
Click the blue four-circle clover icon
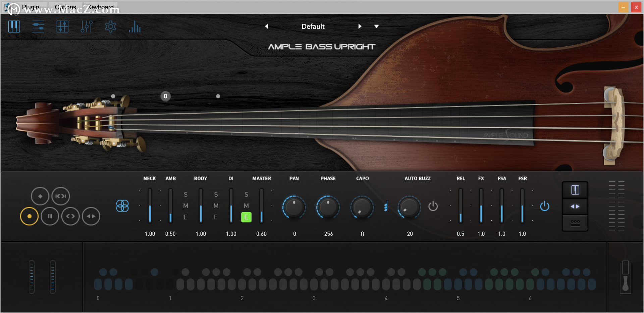tap(122, 206)
